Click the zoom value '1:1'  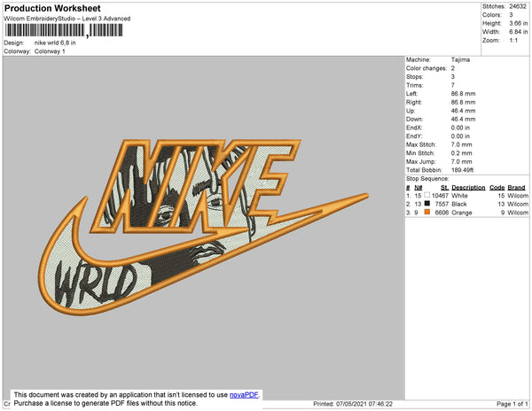pos(513,41)
